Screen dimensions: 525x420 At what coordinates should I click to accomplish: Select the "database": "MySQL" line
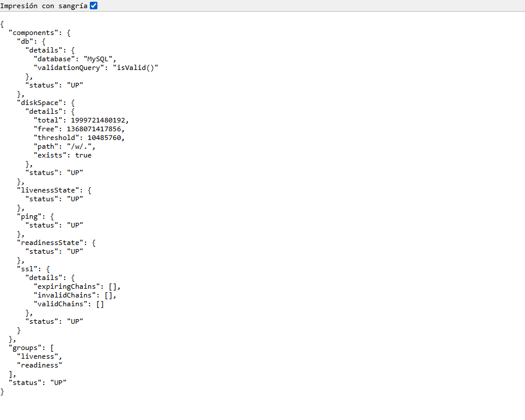tap(75, 59)
